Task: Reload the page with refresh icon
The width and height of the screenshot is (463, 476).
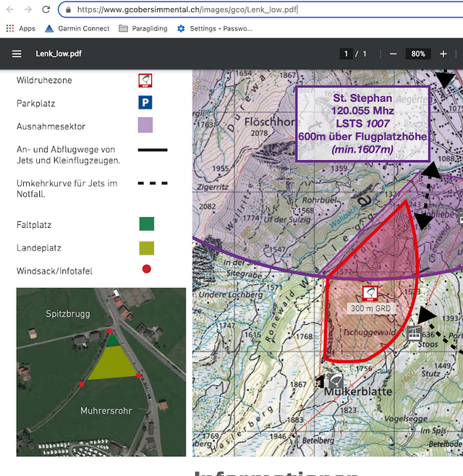Action: (46, 9)
